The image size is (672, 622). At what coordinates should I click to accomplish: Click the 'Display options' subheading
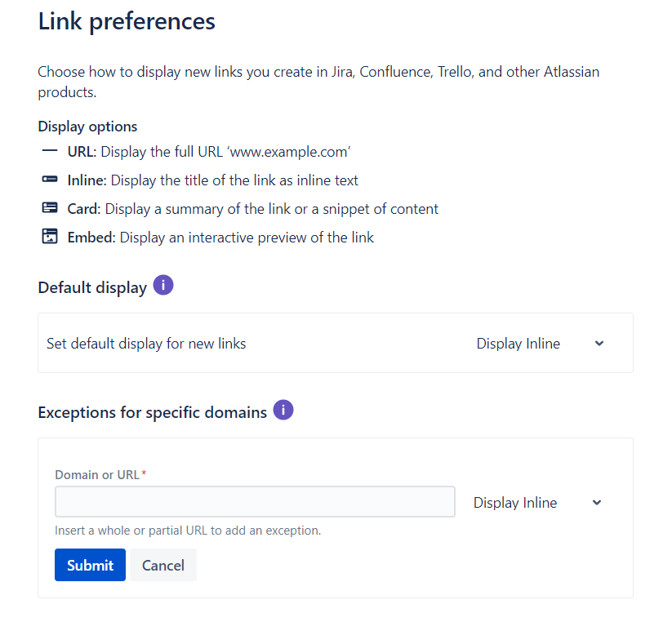87,127
